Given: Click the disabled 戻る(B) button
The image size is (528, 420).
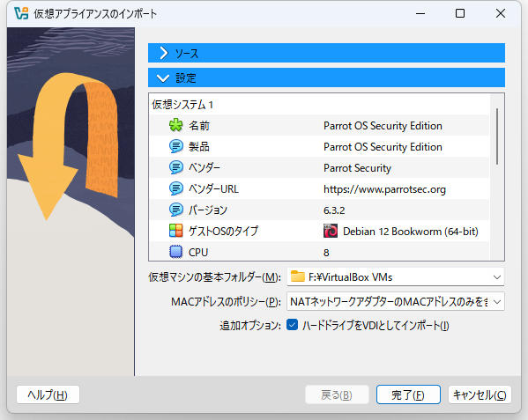Looking at the screenshot, I should 337,394.
